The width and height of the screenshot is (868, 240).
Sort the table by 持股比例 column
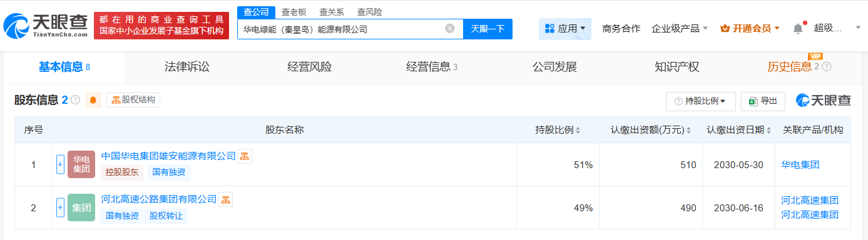(x=558, y=130)
